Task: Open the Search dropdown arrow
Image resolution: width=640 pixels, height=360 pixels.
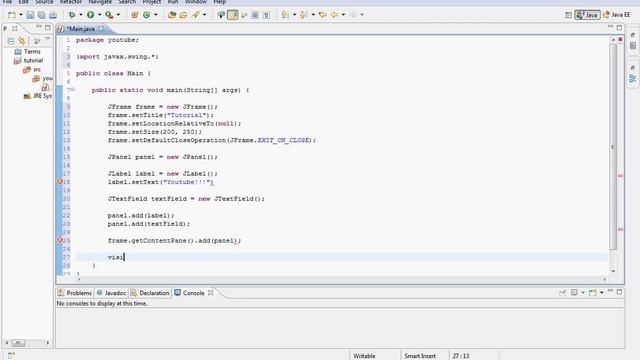Action: pos(204,15)
